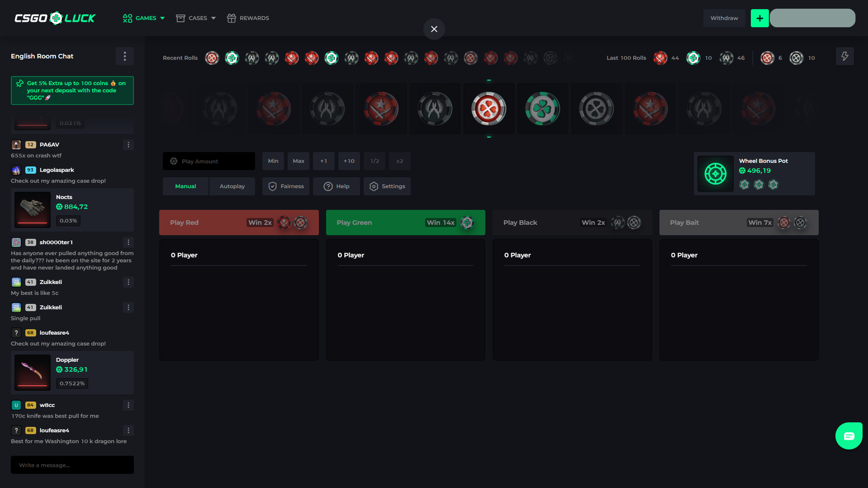
Task: Click the Wheel Bonus Pot target icon
Action: 715,174
